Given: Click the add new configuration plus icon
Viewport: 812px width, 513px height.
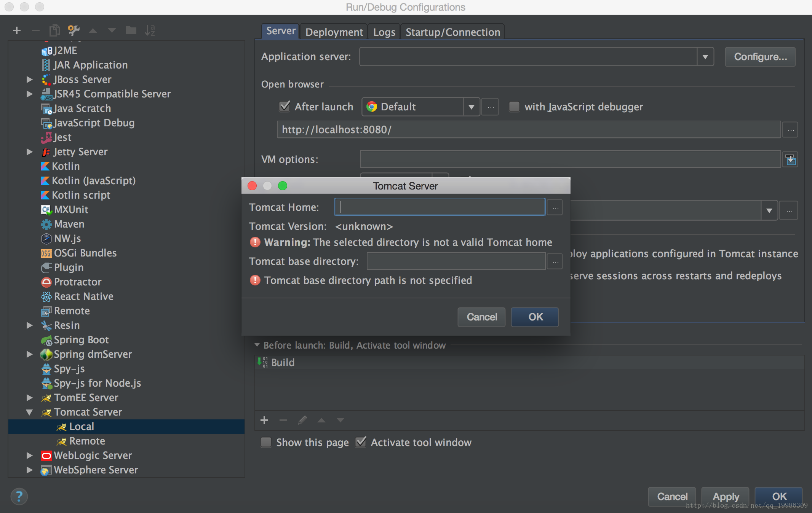Looking at the screenshot, I should point(16,30).
